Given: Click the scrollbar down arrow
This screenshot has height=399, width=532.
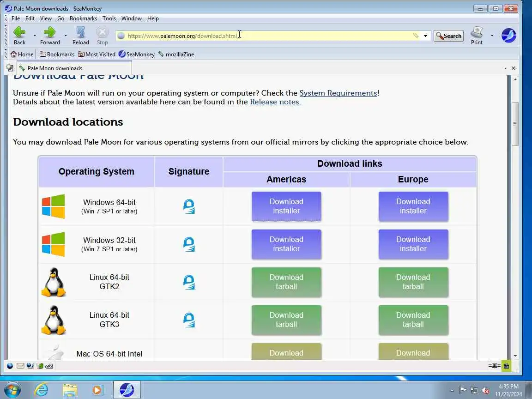Looking at the screenshot, I should pos(515,356).
